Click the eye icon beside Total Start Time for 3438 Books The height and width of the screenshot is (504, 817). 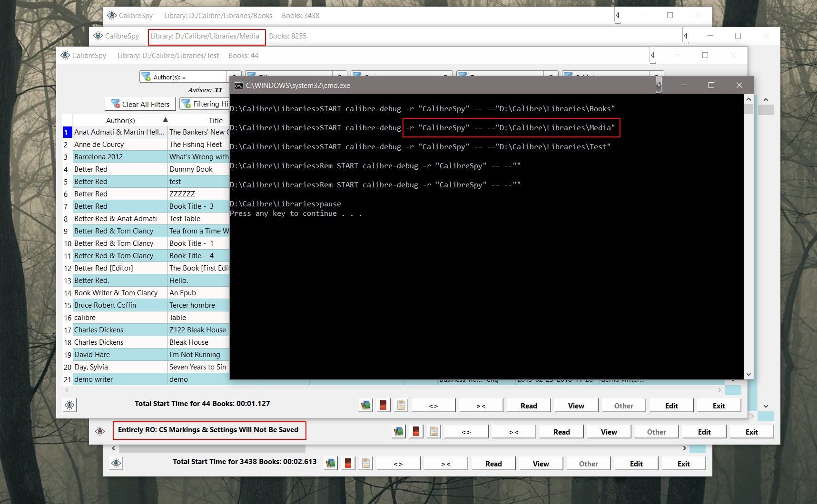point(116,463)
